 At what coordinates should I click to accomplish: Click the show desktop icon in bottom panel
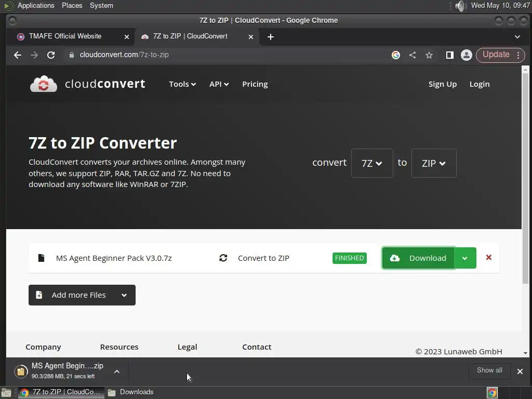click(x=6, y=393)
